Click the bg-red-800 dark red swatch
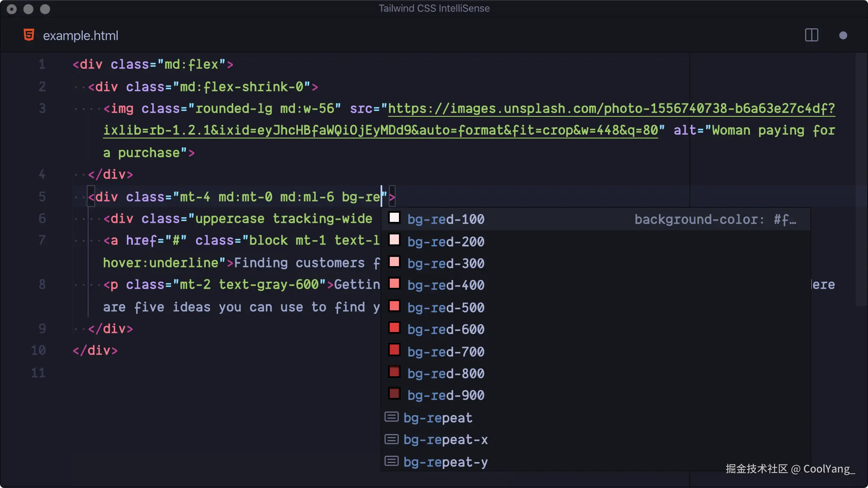 pyautogui.click(x=394, y=372)
